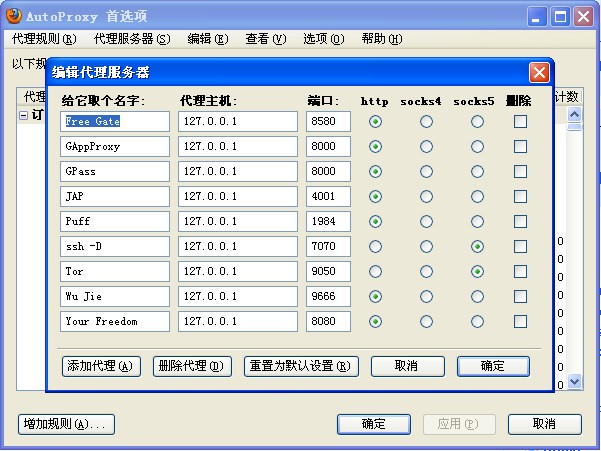Open the 选项 menu

click(323, 39)
